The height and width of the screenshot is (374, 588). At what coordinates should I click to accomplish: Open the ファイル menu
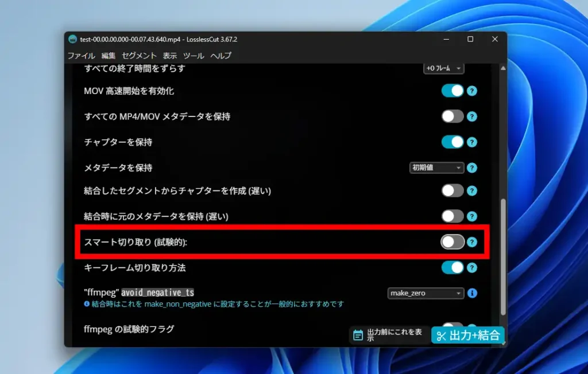[x=81, y=56]
